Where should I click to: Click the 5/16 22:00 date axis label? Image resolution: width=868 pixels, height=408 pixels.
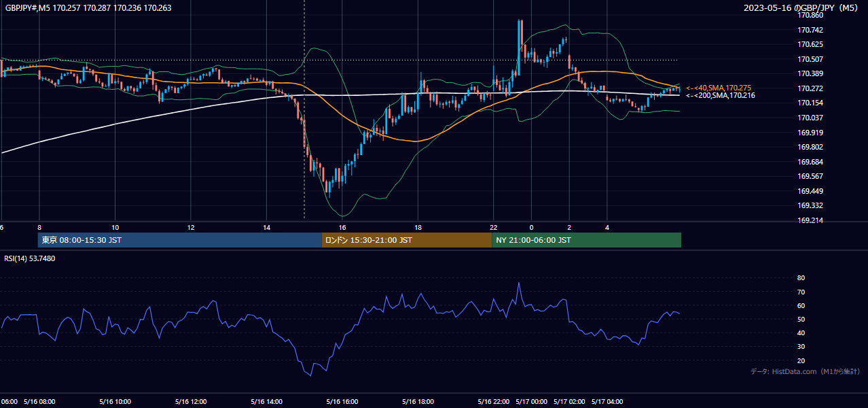tap(494, 401)
